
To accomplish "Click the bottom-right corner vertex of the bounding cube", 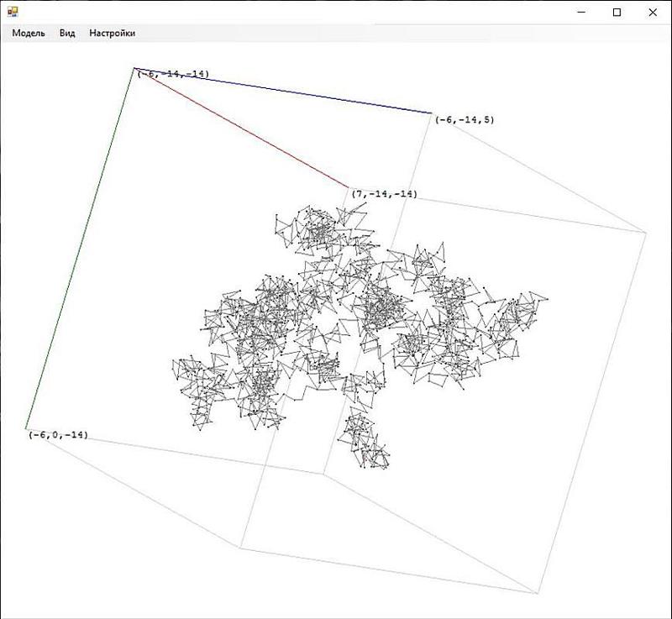I will 538,593.
